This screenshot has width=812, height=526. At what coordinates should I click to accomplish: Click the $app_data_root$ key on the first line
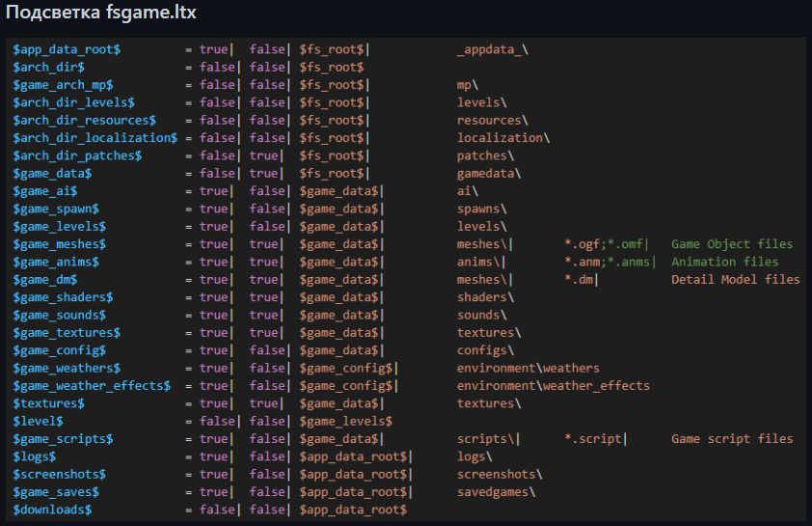67,49
